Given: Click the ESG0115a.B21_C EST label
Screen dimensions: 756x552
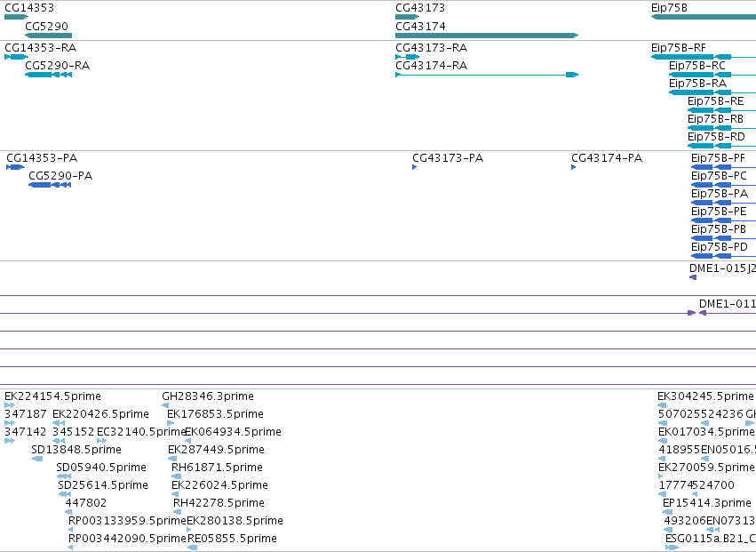Looking at the screenshot, I should [x=710, y=540].
